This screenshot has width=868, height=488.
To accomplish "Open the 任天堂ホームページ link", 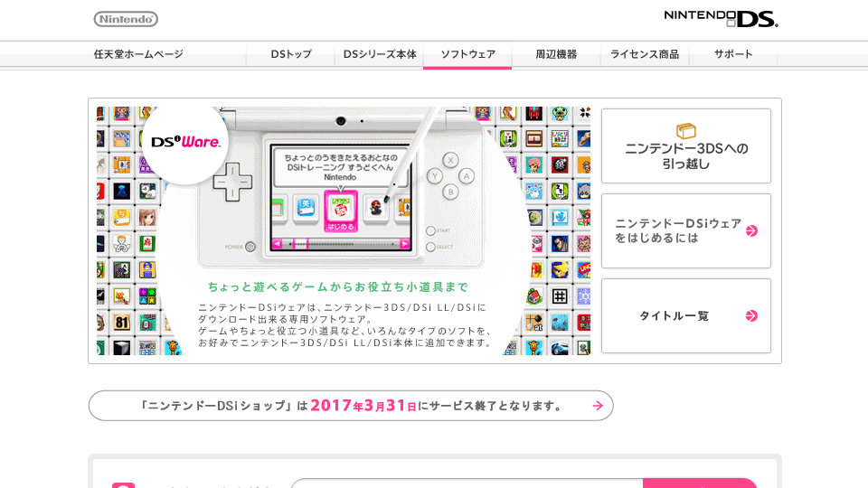I will (138, 54).
